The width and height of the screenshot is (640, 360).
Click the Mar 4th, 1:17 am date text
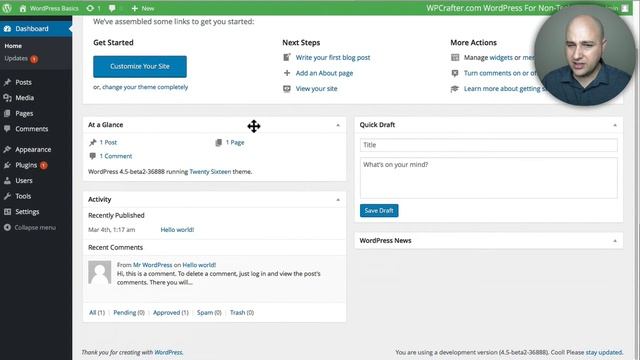click(x=111, y=230)
